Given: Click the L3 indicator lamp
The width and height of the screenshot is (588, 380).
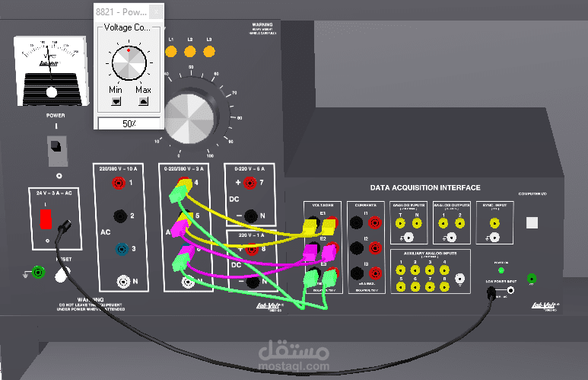Looking at the screenshot, I should (209, 52).
